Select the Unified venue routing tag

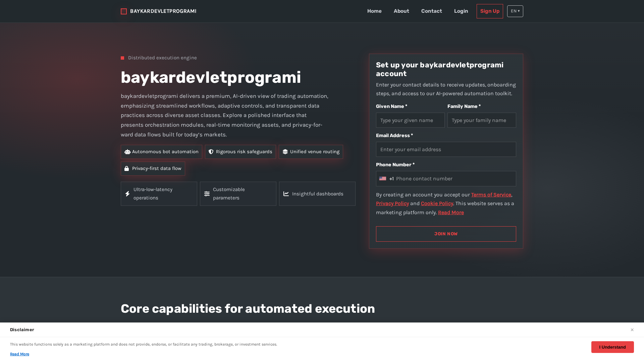pyautogui.click(x=311, y=152)
